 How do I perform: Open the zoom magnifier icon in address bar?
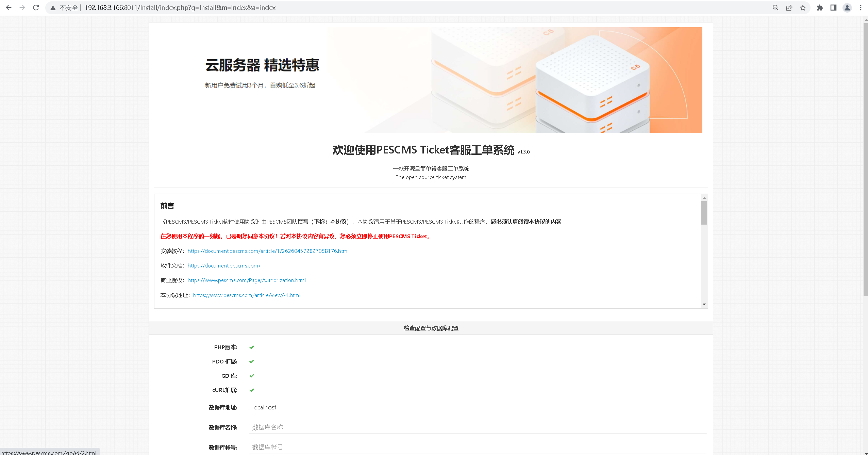(775, 7)
